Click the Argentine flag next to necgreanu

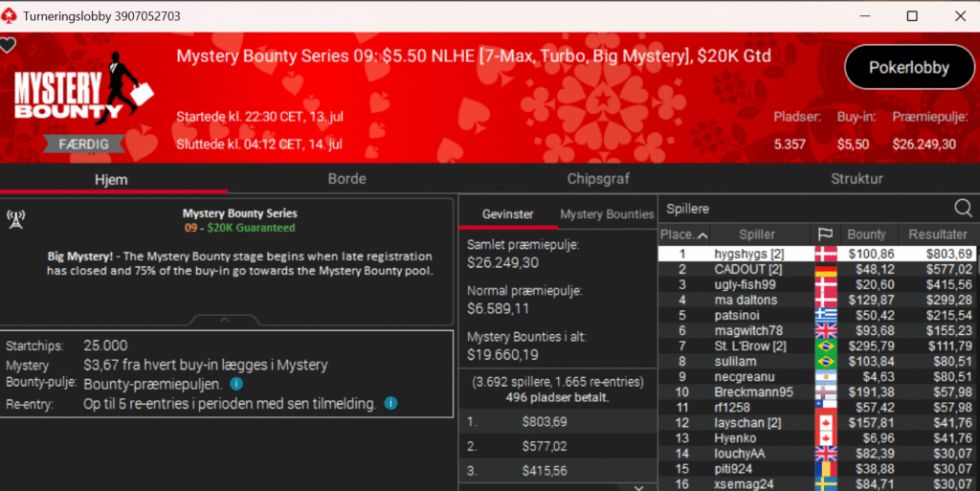click(826, 377)
